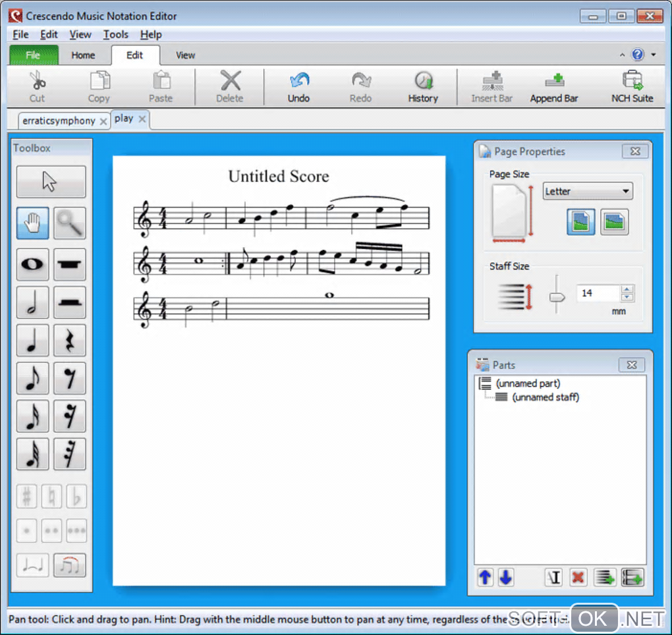Delete selected part with red X

coord(578,577)
